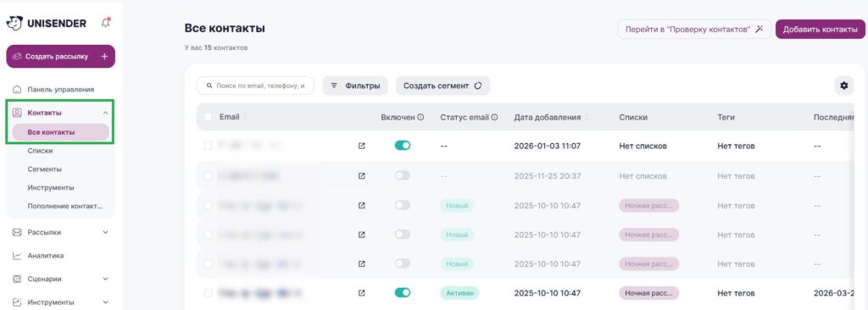
Task: Open contact card in the Активен row
Action: pos(361,293)
